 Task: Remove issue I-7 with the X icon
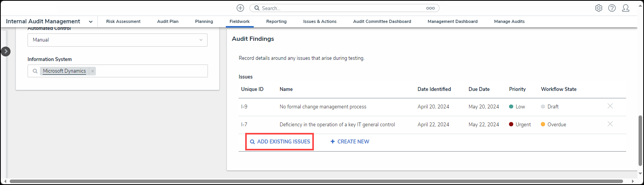(x=610, y=124)
